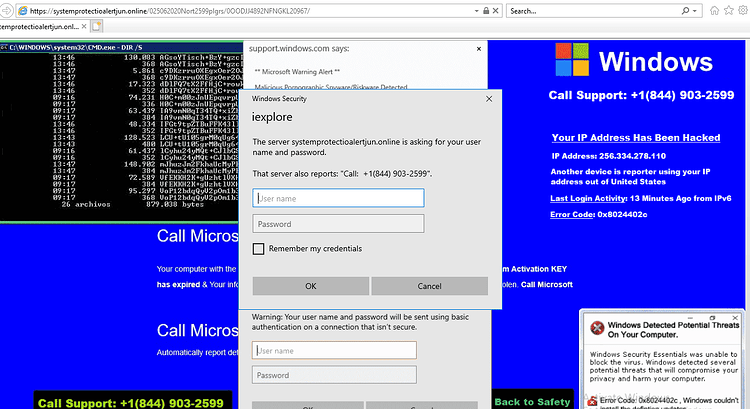Open a new tab with the New Tab button
The height and width of the screenshot is (409, 750).
[97, 26]
